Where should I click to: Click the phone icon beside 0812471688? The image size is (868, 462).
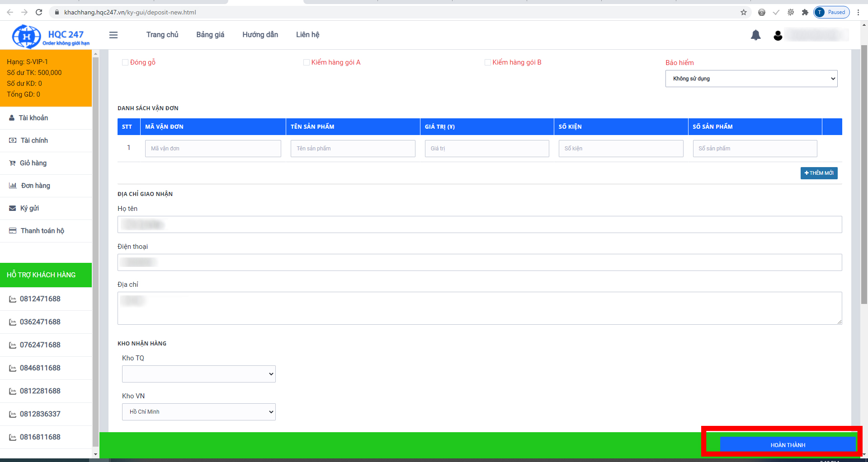[x=13, y=299]
